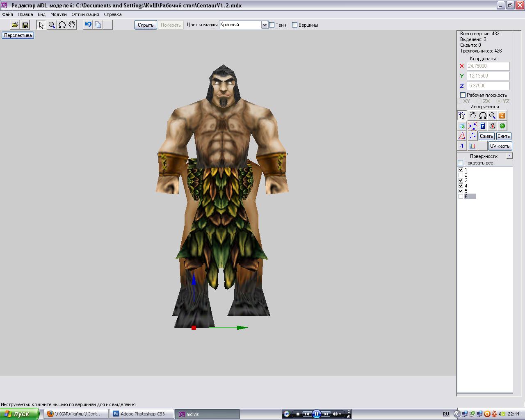Click the Windows Media Player pause button

(x=317, y=414)
